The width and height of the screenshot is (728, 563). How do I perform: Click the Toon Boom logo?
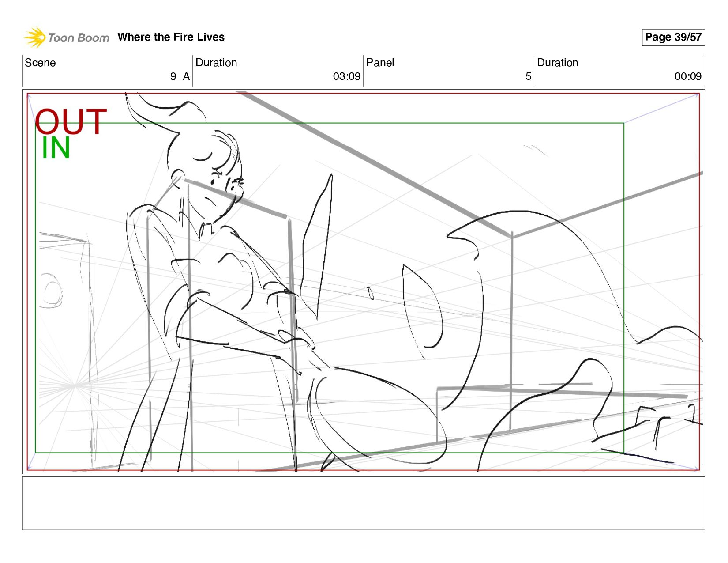pos(66,37)
